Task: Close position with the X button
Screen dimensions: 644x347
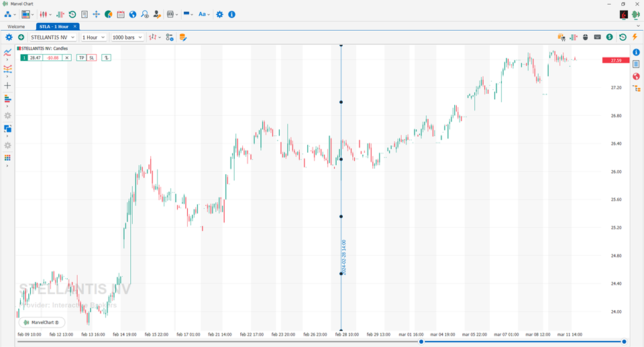Action: [67, 58]
